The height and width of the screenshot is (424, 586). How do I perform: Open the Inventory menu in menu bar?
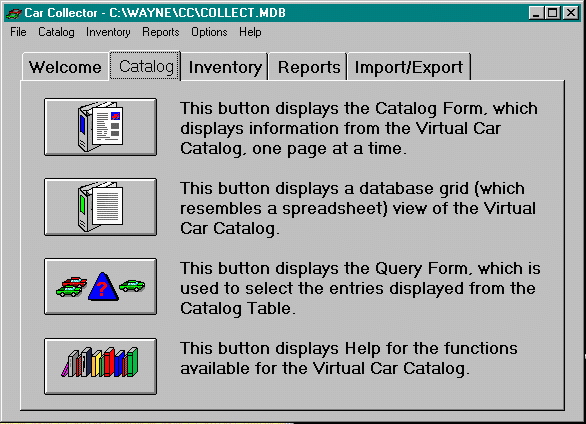tap(108, 32)
